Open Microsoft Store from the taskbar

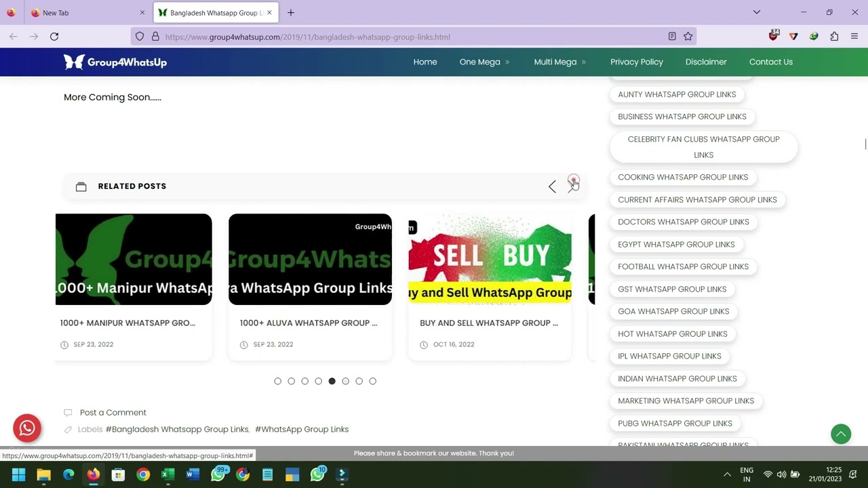(x=118, y=474)
